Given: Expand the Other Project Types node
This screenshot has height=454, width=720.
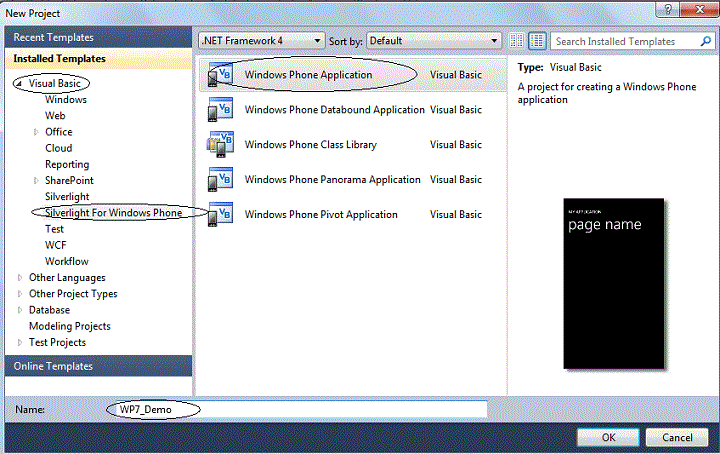Looking at the screenshot, I should tap(19, 294).
